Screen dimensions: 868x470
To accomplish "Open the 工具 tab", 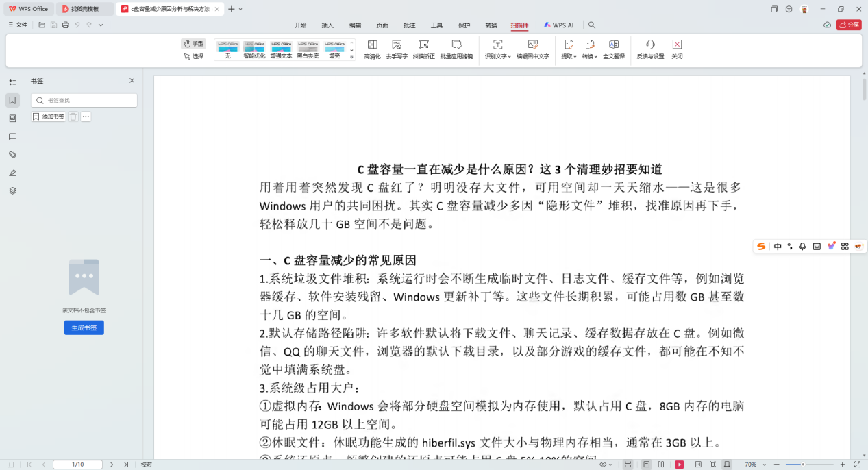I will click(x=436, y=25).
